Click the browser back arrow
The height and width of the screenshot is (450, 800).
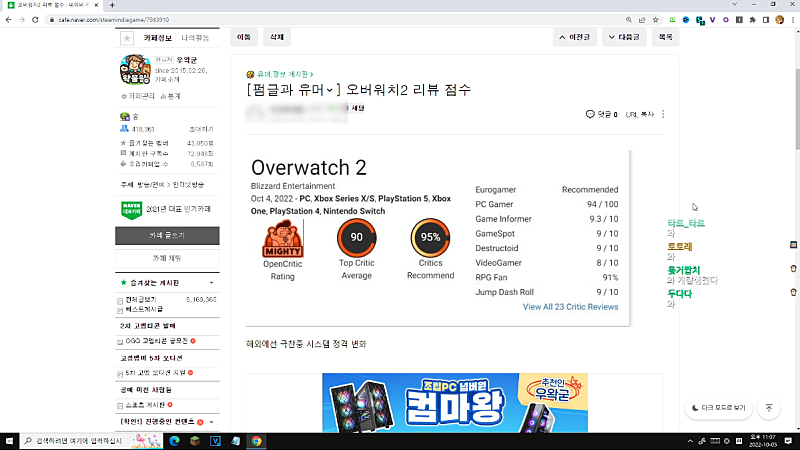coord(9,20)
